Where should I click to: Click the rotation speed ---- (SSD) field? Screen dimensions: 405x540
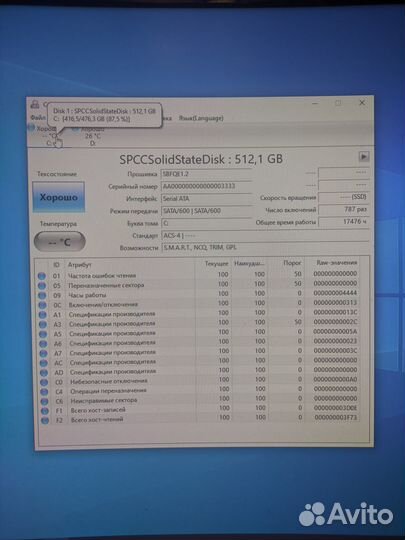(x=343, y=197)
